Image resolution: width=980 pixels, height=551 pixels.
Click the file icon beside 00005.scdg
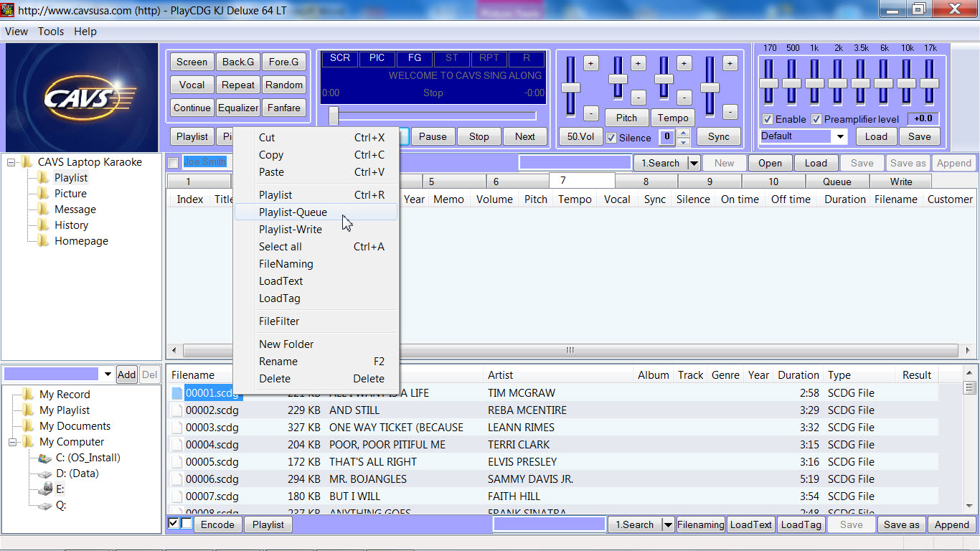176,462
